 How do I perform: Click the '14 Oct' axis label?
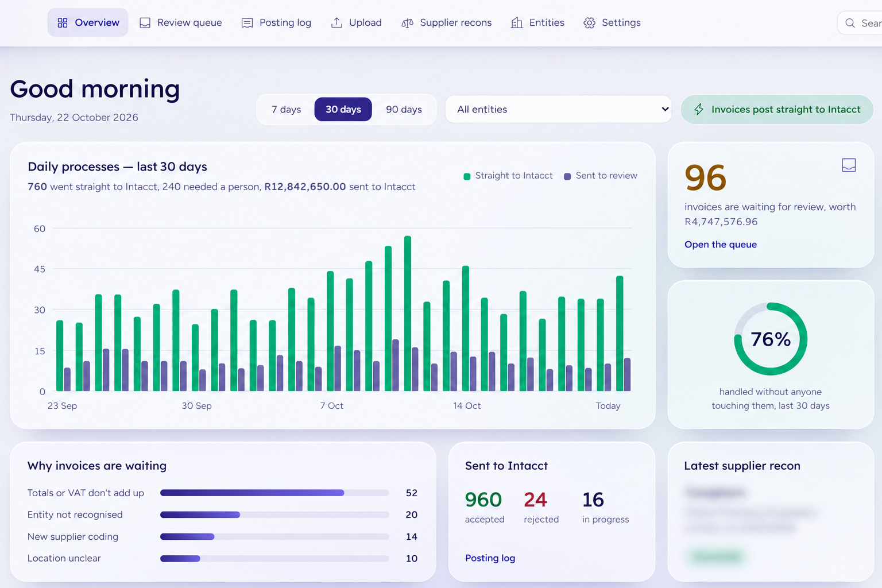click(467, 406)
